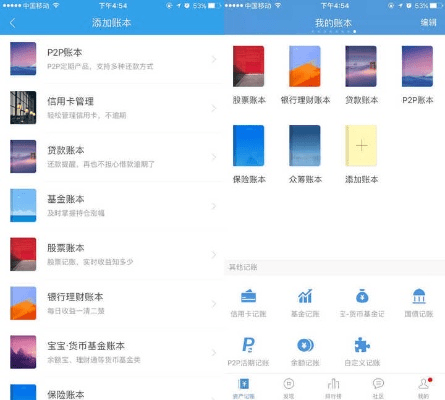The image size is (445, 400).
Task: Open the 贷款账本 book in 我的账本 grid
Action: click(x=361, y=66)
